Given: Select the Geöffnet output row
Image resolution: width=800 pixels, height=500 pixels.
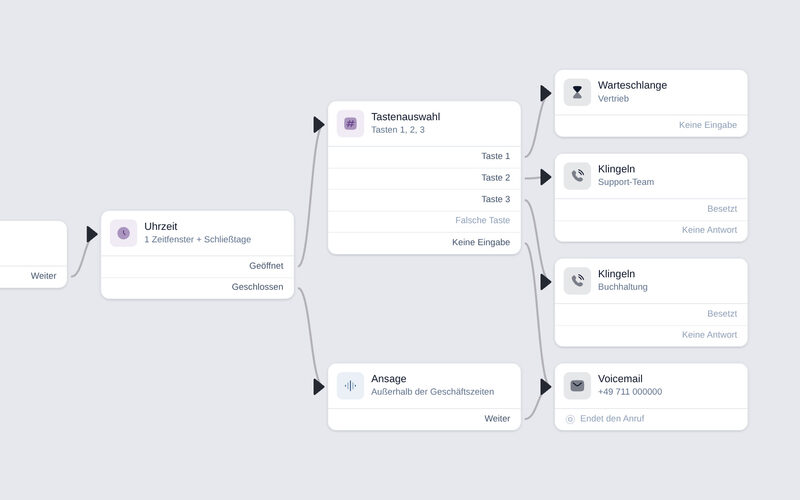Looking at the screenshot, I should point(197,266).
